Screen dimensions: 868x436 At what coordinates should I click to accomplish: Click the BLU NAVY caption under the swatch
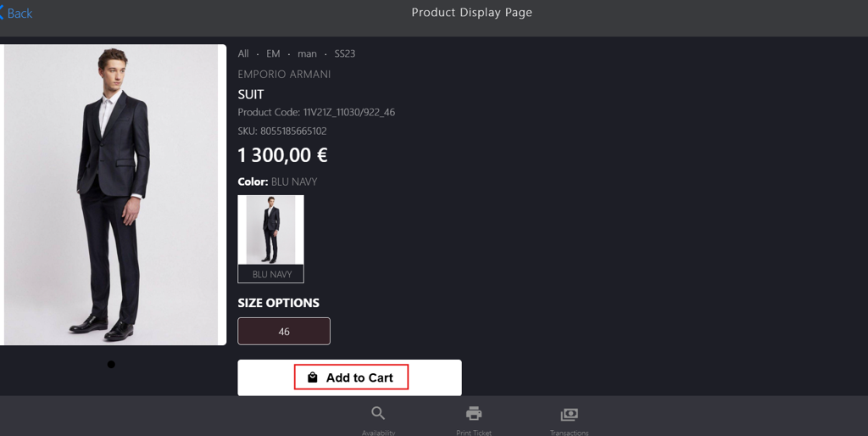point(272,274)
